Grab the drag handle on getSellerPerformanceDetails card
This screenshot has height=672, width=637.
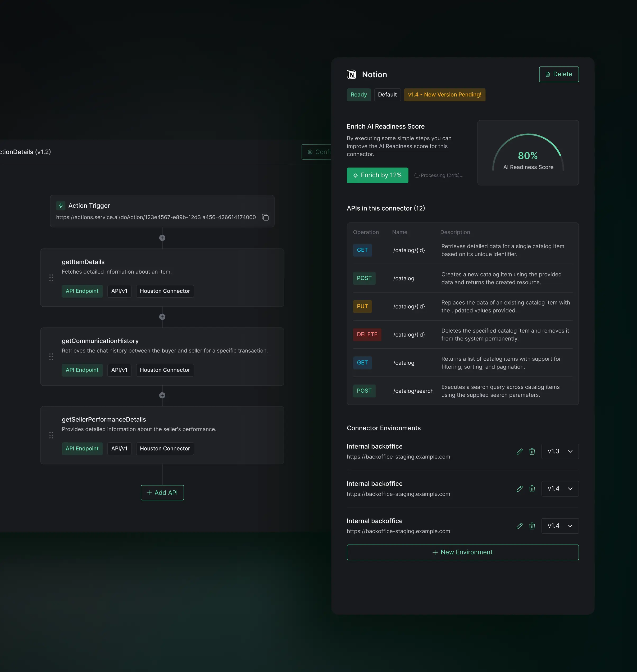(x=51, y=435)
